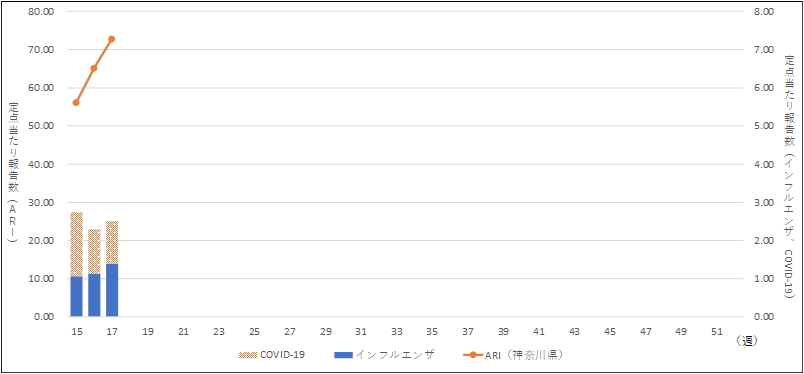Screen dimensions: 804x374
Task: Click the COVID-19 hatched bar for week 15
Action: (x=76, y=244)
